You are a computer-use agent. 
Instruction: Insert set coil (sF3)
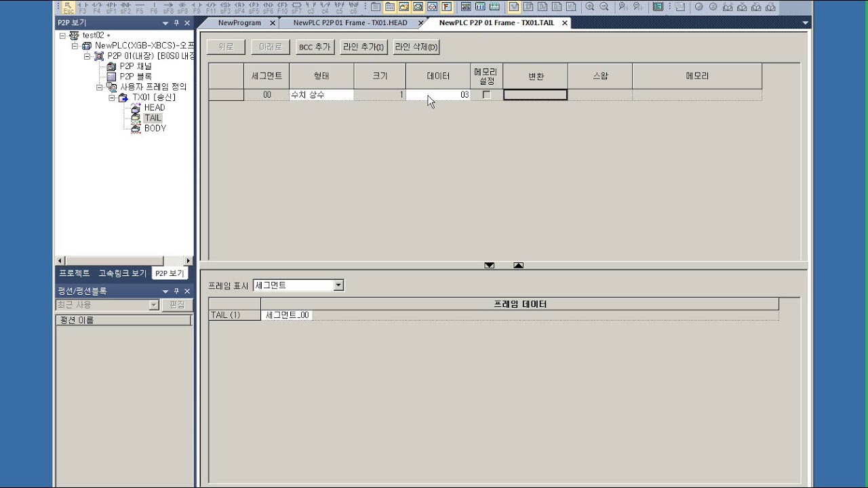(225, 7)
